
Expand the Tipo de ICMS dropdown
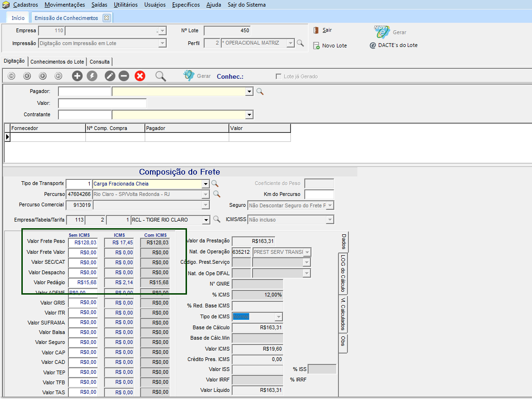pyautogui.click(x=279, y=317)
